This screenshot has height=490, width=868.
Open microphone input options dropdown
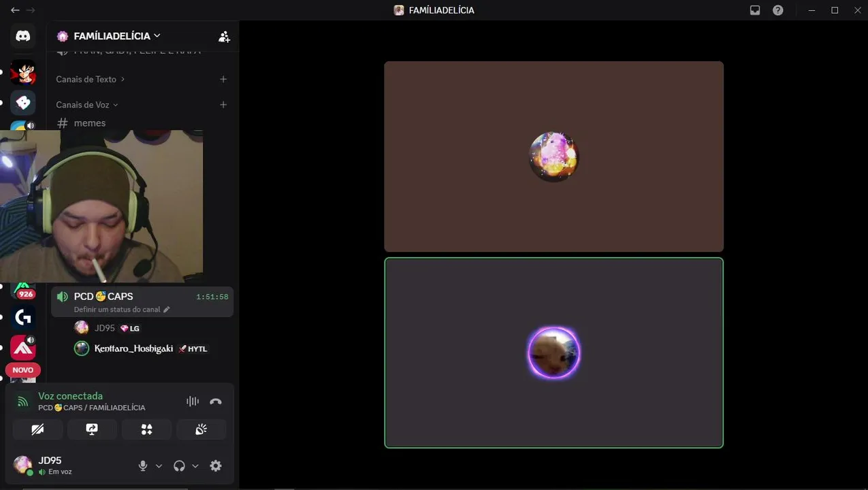(x=159, y=466)
